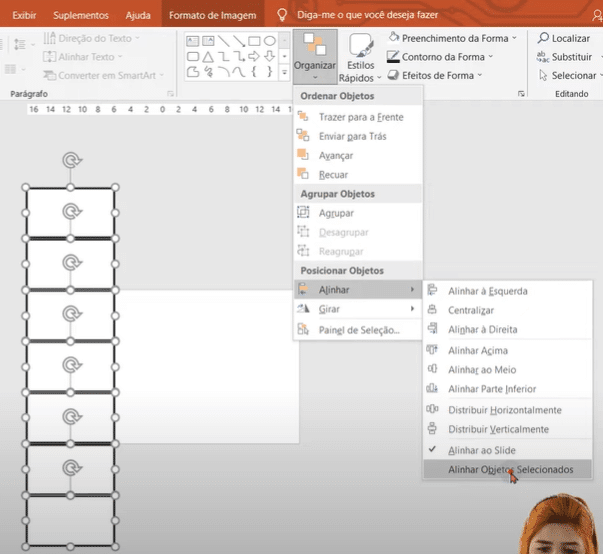This screenshot has width=603, height=554.
Task: Select Alinhar à Esquerda
Action: [x=507, y=291]
